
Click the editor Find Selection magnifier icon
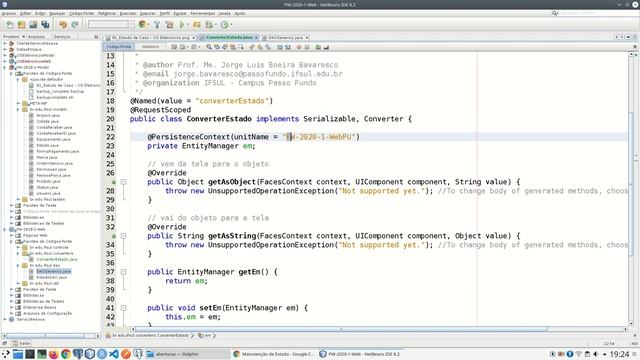pos(209,47)
